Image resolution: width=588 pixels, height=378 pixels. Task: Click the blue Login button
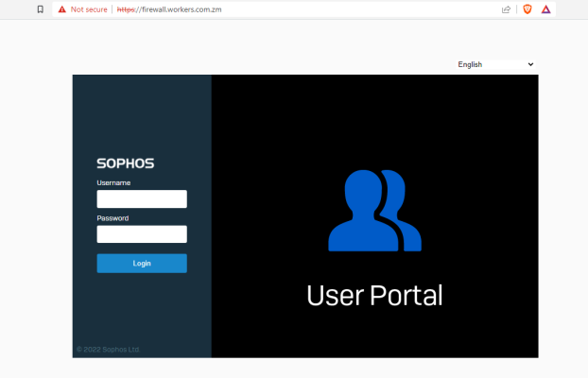point(142,264)
